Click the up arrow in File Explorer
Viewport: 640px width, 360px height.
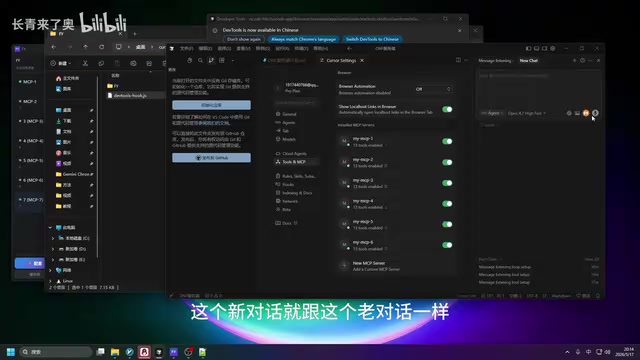pos(85,47)
